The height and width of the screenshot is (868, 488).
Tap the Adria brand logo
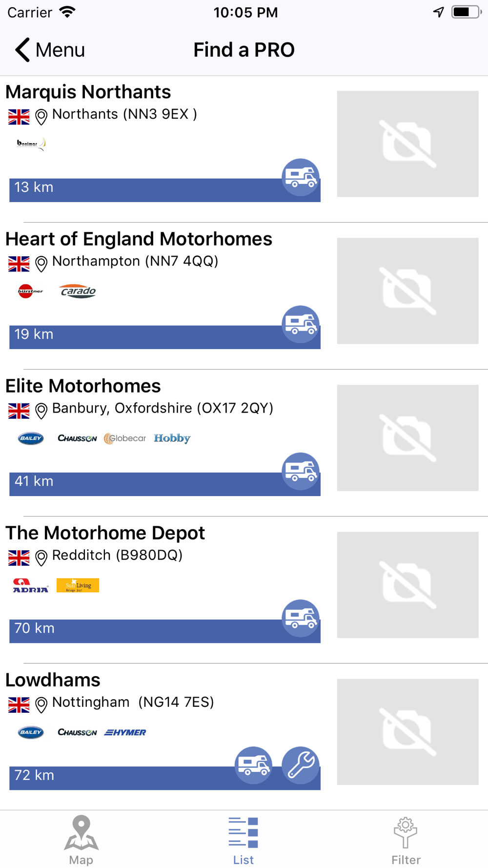[31, 585]
